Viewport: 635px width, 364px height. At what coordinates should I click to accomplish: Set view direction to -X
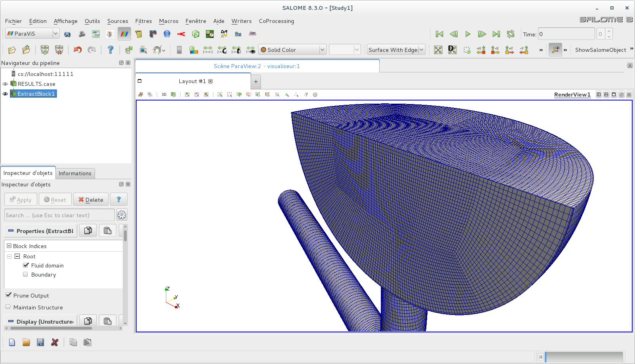495,50
